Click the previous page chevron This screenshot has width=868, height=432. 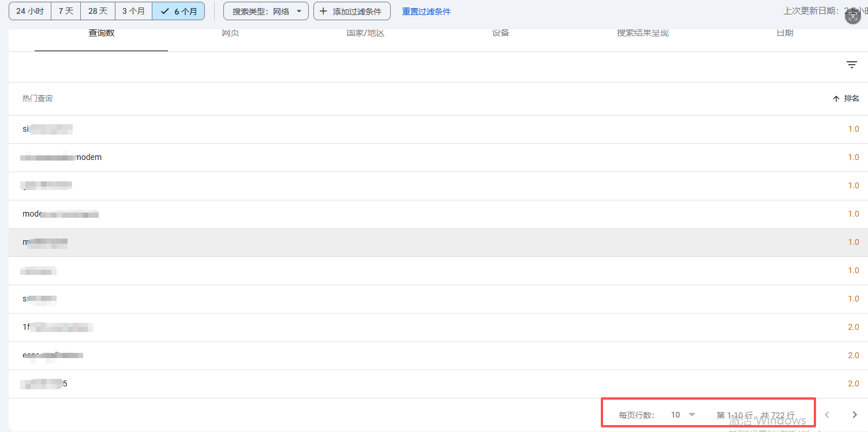coord(827,415)
